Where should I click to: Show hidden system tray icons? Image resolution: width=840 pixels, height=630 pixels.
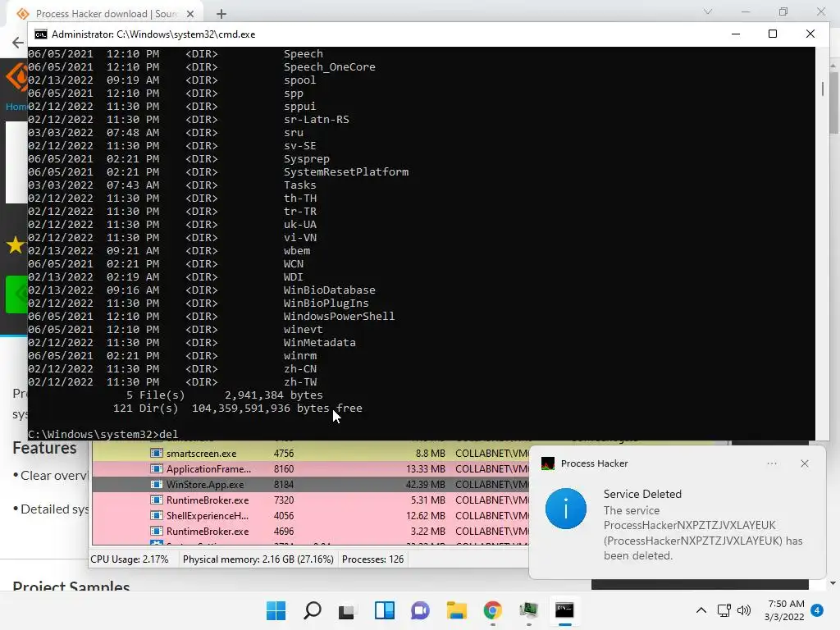(x=701, y=610)
